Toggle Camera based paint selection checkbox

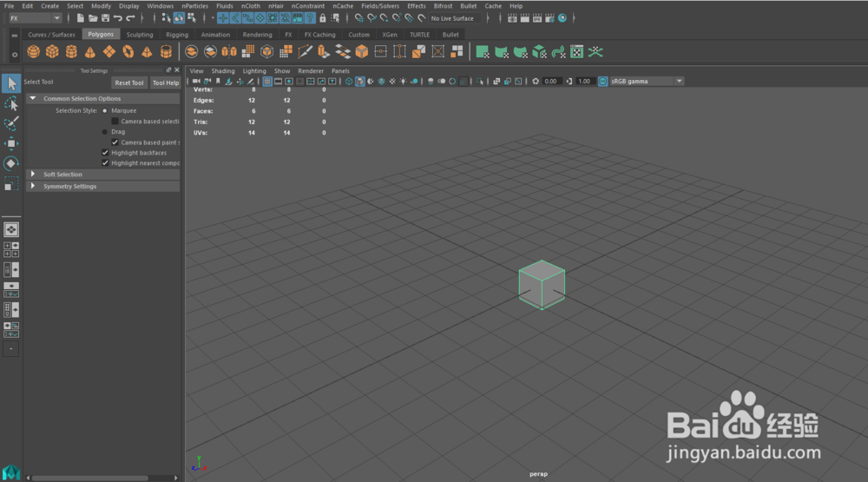[x=115, y=142]
